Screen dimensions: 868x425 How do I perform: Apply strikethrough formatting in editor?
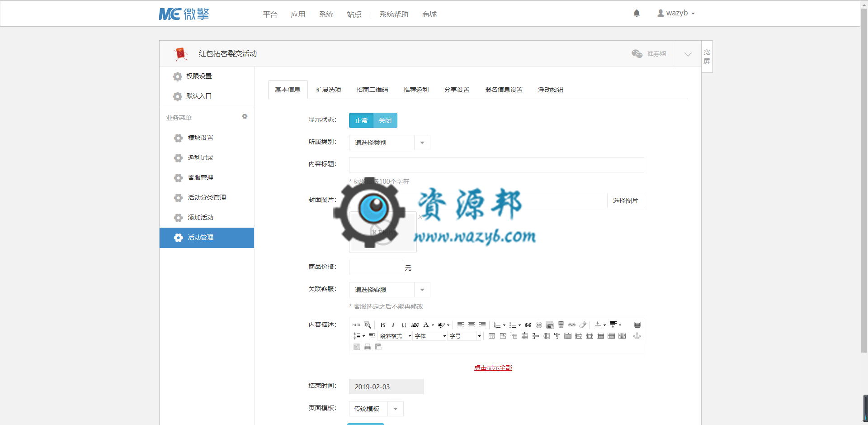click(x=415, y=325)
